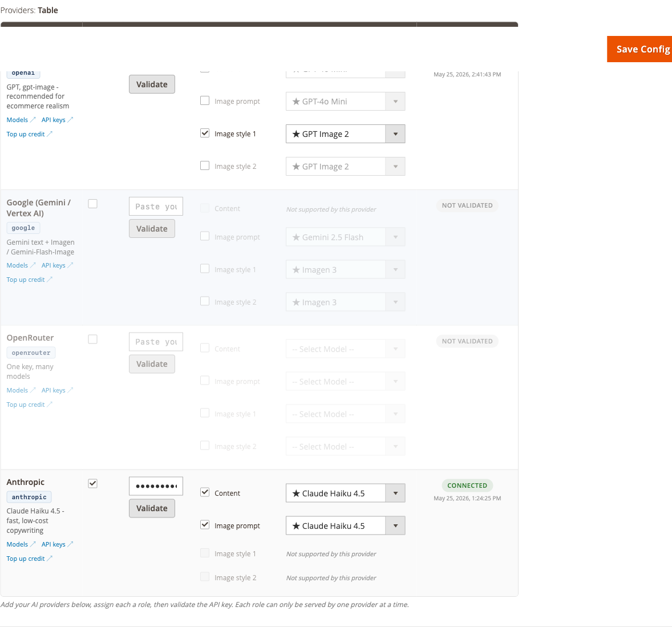Open OpenAI Top up credit link
The height and width of the screenshot is (627, 672).
29,134
